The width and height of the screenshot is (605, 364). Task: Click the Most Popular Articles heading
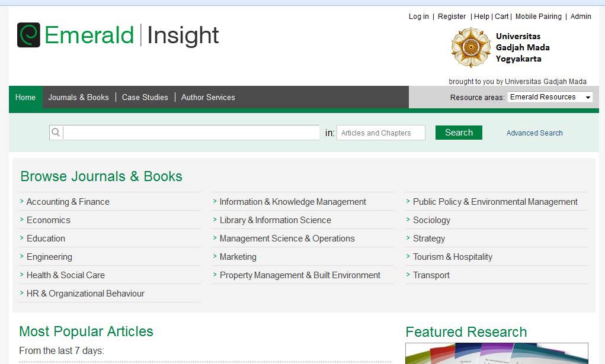click(86, 331)
